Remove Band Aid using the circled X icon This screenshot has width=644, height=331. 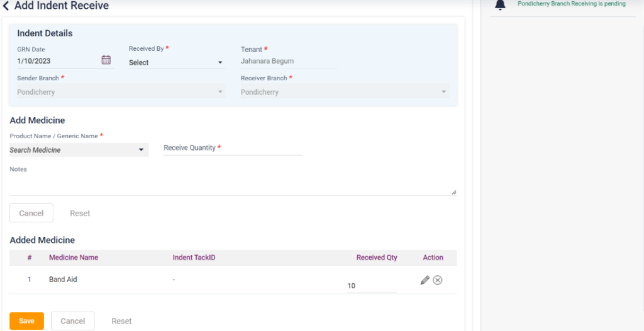pos(438,280)
